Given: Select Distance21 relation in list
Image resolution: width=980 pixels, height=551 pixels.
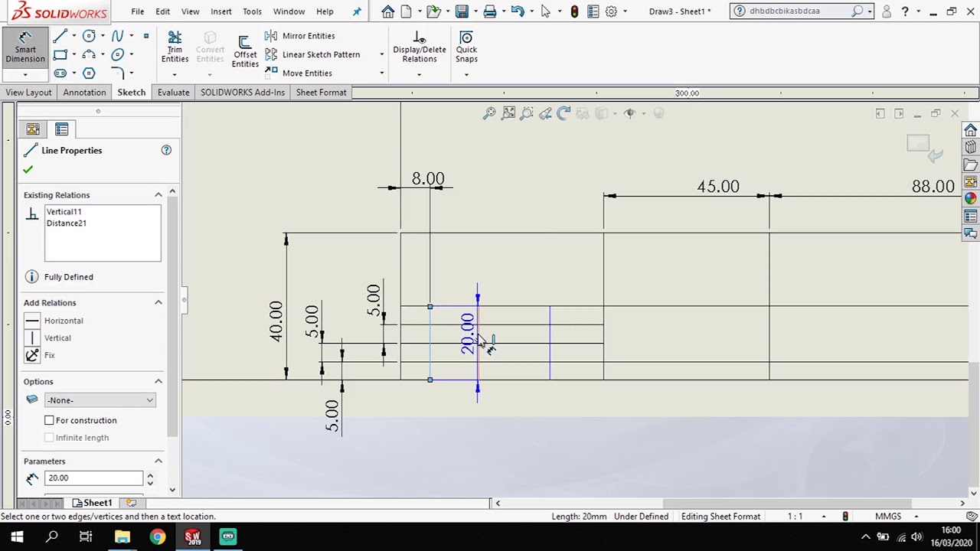Looking at the screenshot, I should tap(66, 223).
